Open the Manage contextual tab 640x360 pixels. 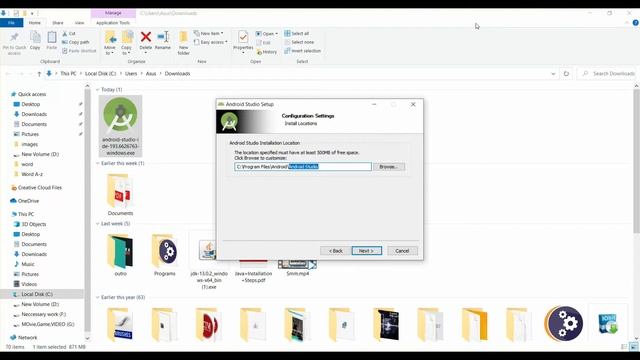(x=113, y=13)
